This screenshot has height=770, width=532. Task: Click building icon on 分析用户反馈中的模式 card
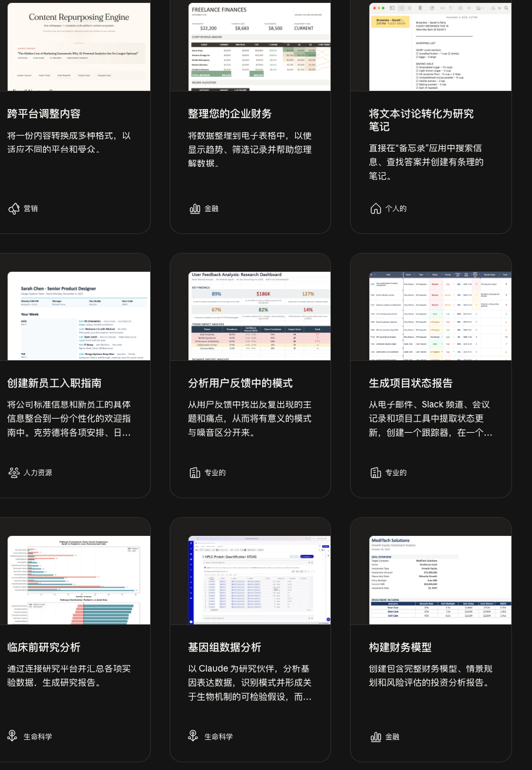tap(195, 473)
